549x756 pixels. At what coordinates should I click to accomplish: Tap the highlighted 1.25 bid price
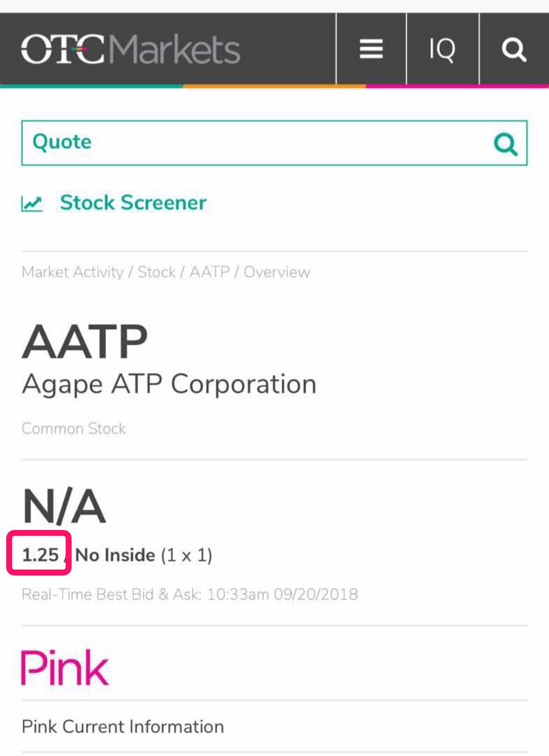point(40,555)
